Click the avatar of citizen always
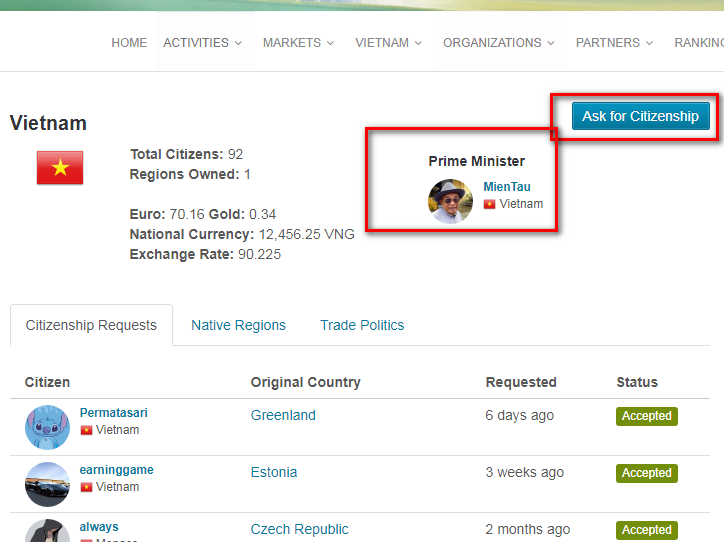724x542 pixels. 47,532
